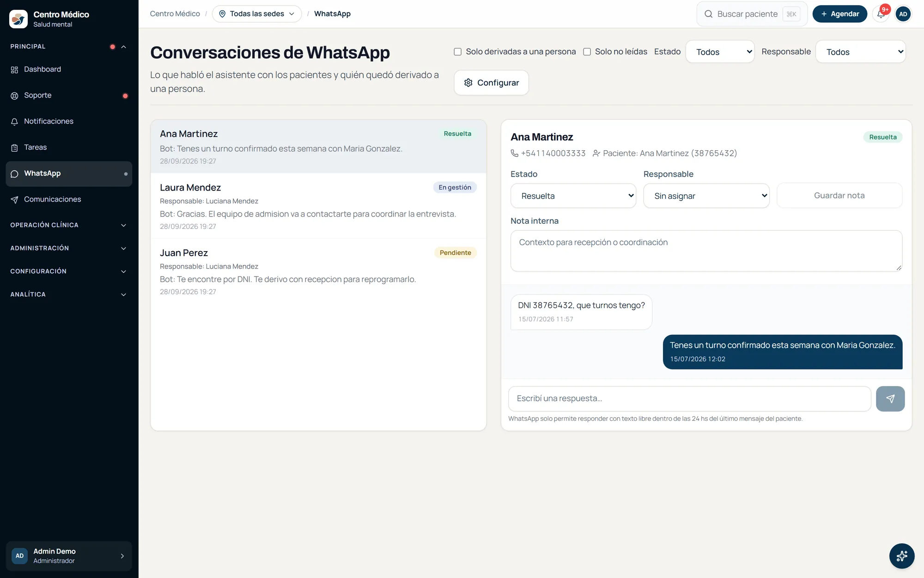
Task: Open Comunicaciones in the sidebar
Action: (x=69, y=199)
